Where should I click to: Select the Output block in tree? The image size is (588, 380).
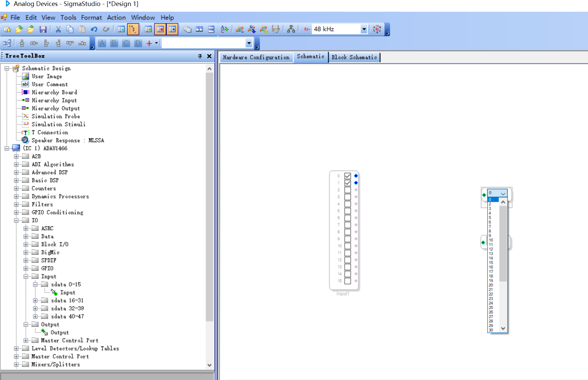click(59, 332)
